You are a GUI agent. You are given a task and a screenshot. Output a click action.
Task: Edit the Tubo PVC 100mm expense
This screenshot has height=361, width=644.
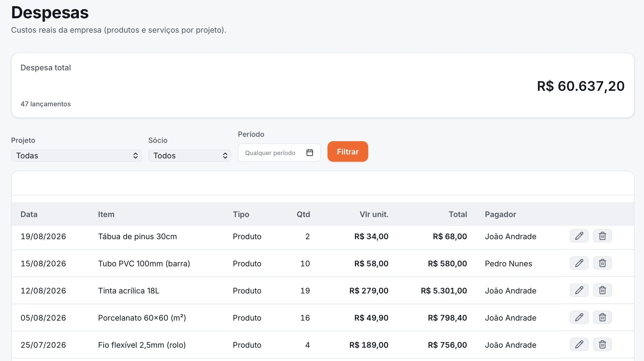(x=579, y=263)
